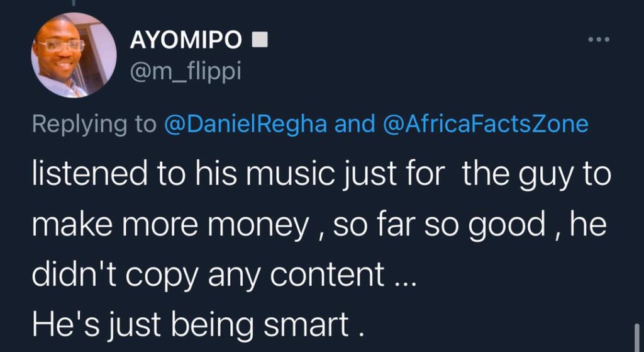This screenshot has height=352, width=644.
Task: Click the 'and' between the mentions
Action: pos(355,124)
